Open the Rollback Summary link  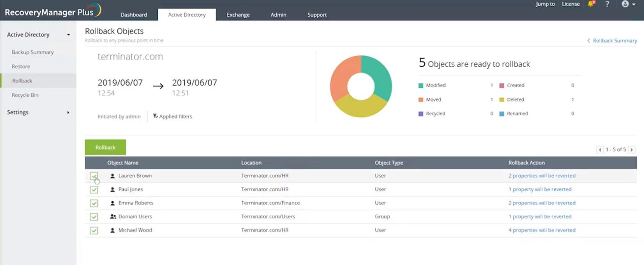615,41
